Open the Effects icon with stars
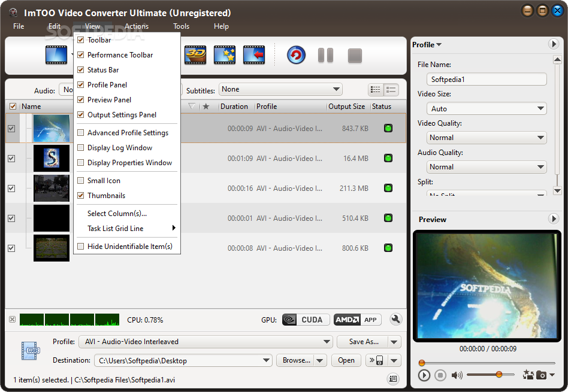Screen dimensions: 568x392 (225, 55)
